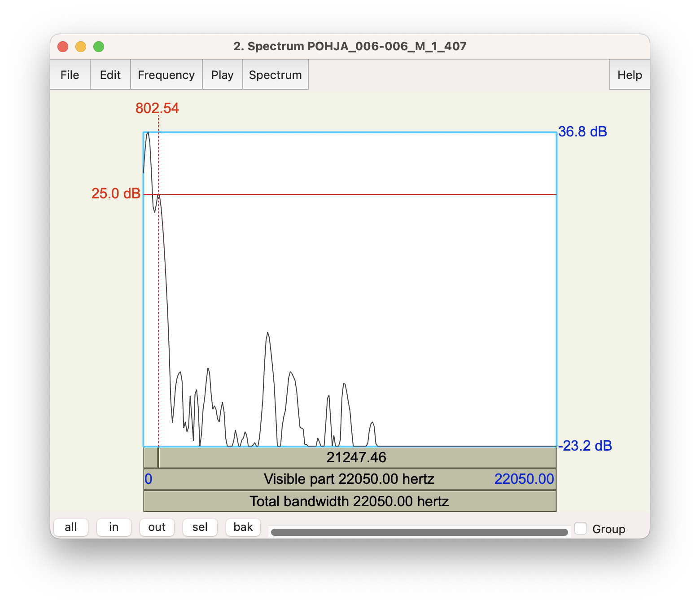Click the green zoom window button
This screenshot has height=605, width=700.
(x=99, y=47)
